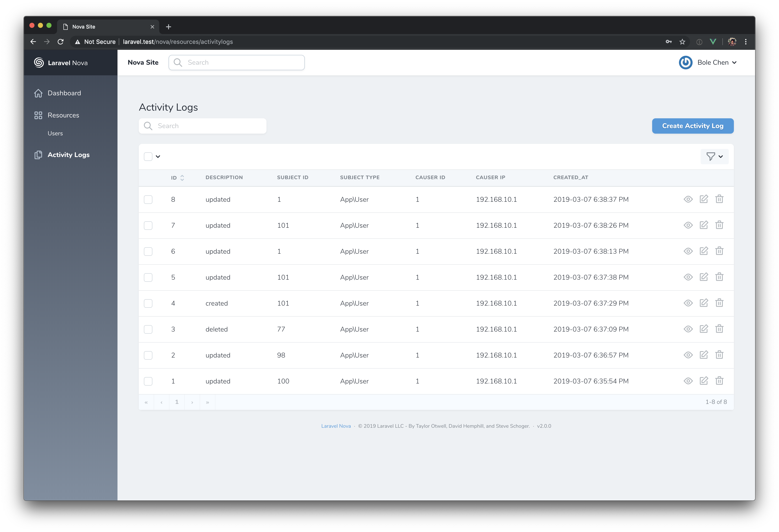Screen dimensions: 779x532
Task: Click the edit icon for log 7
Action: (704, 225)
